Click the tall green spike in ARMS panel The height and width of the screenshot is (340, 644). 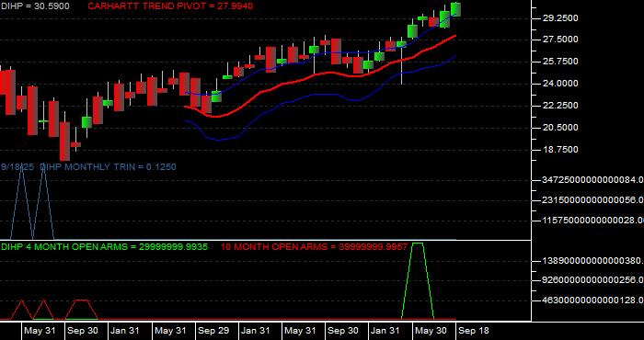[x=418, y=280]
